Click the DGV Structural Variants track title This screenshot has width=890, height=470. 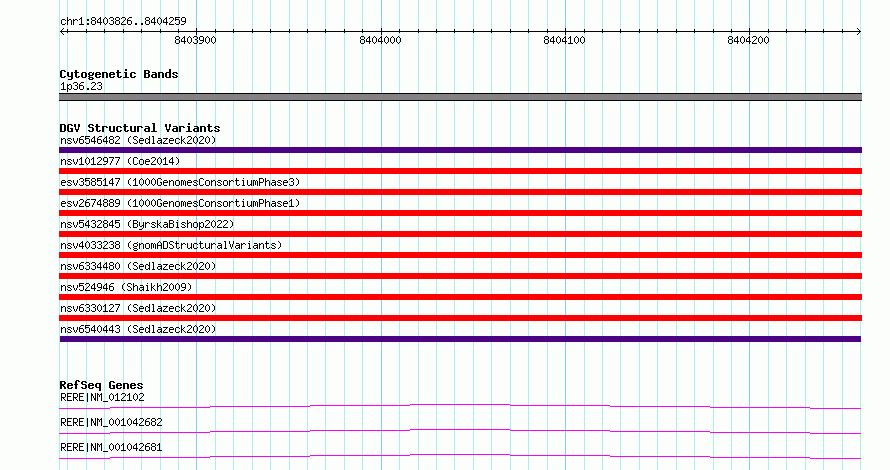(x=140, y=128)
